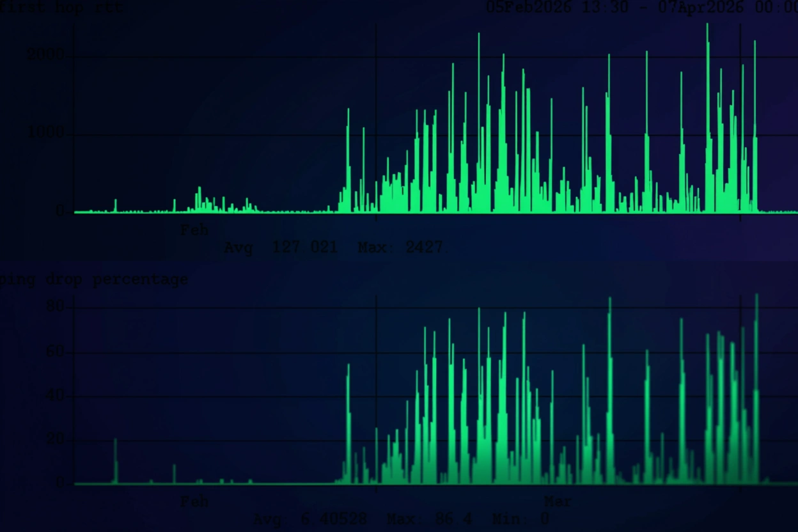
Task: Click the 2000 label on the rtt axis
Action: [x=45, y=55]
